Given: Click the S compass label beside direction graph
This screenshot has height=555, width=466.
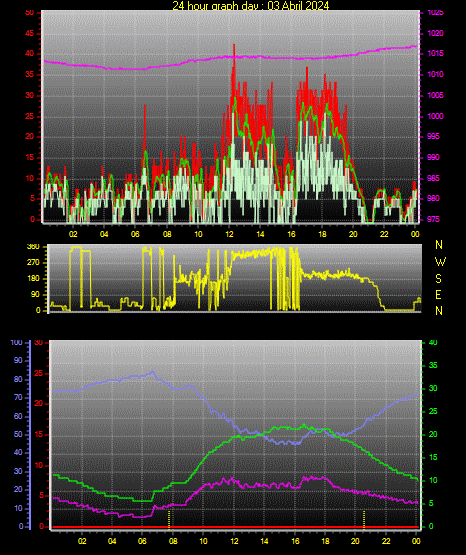Looking at the screenshot, I should pos(438,279).
